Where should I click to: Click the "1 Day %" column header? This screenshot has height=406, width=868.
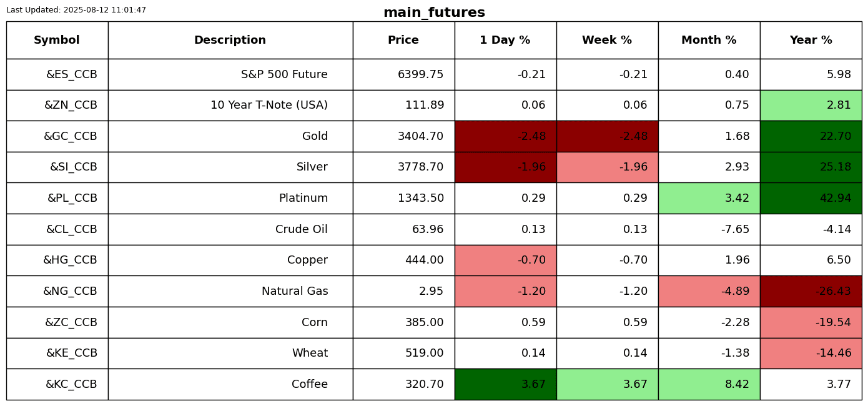[x=505, y=40]
